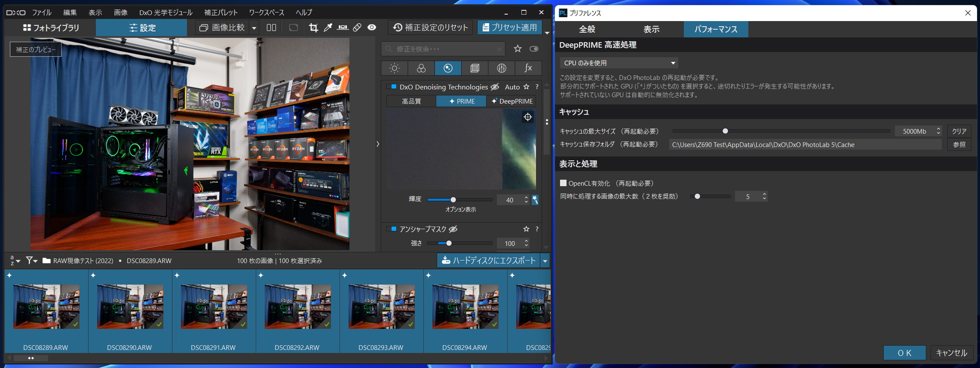
Task: Open the Detail palette tab
Action: pos(448,68)
